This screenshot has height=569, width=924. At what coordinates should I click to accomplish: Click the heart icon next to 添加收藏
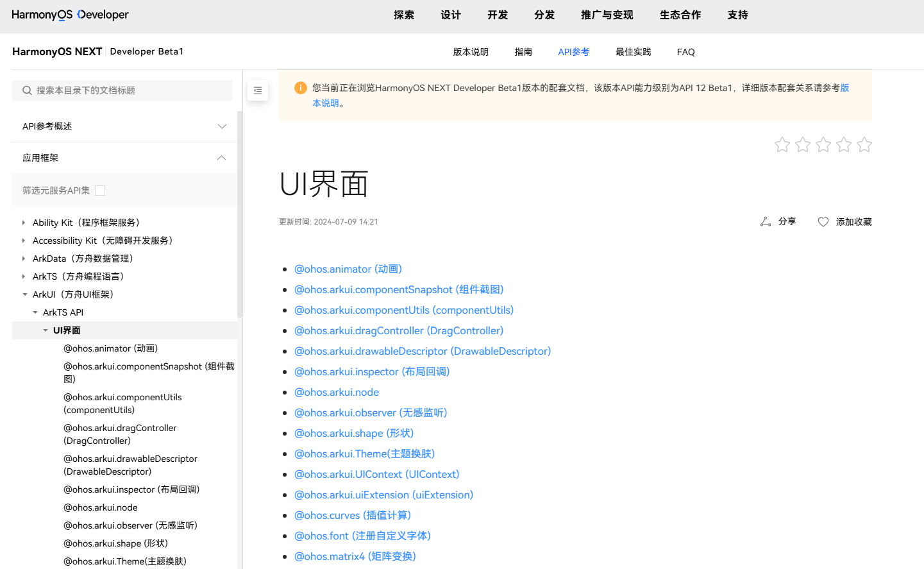[823, 221]
